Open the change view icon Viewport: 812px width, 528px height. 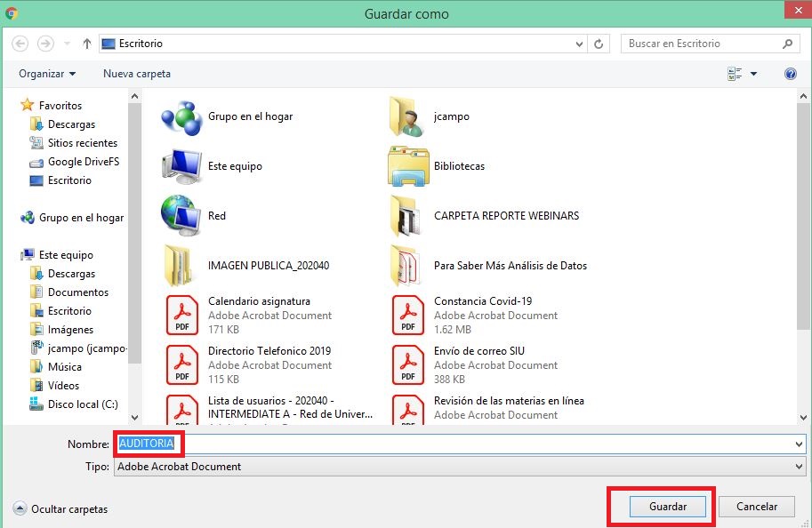click(x=735, y=74)
